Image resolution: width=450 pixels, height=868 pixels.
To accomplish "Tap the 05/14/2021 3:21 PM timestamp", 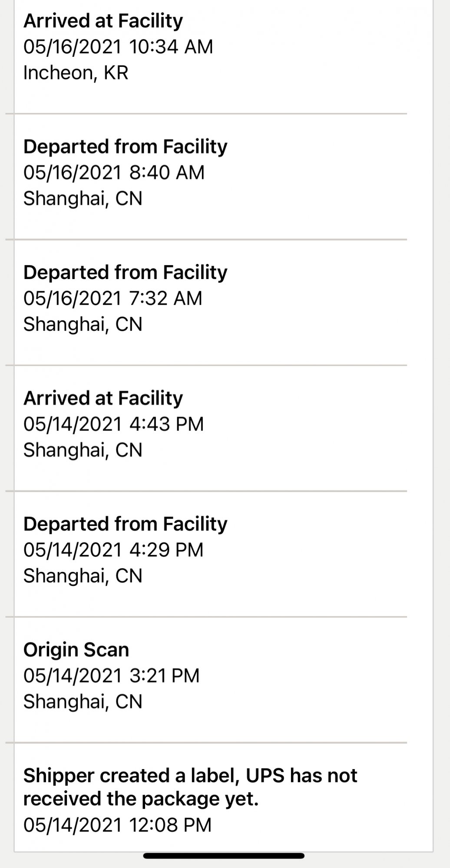I will click(111, 676).
